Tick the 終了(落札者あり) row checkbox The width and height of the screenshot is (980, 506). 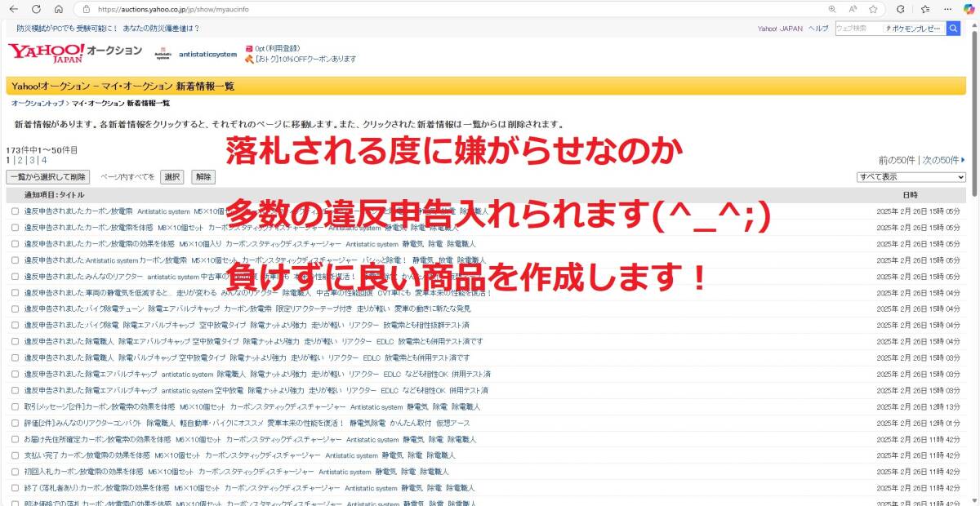point(15,488)
